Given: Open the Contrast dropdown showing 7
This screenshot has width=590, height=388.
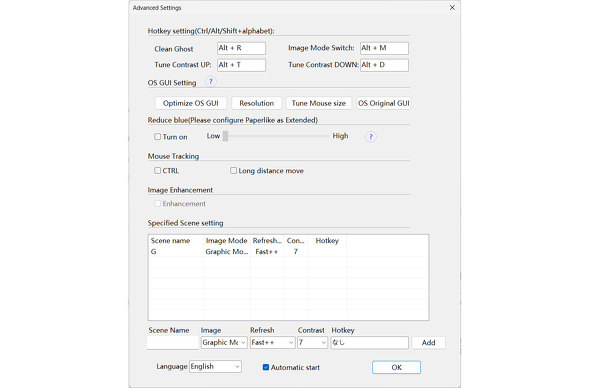Looking at the screenshot, I should point(312,342).
